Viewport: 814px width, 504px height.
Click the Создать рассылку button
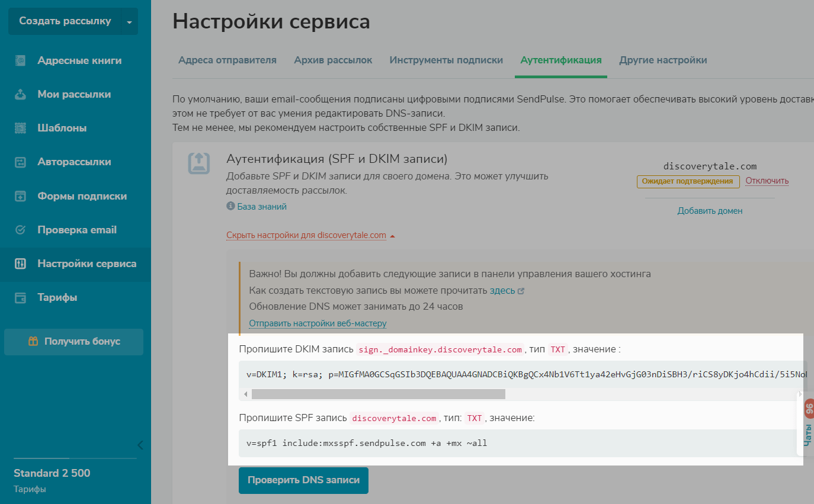pos(65,21)
